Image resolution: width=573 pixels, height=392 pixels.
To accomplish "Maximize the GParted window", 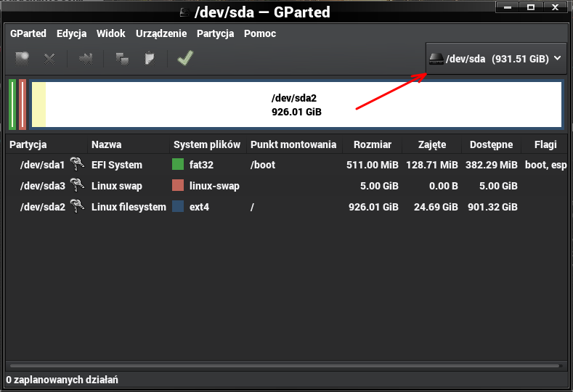I will (531, 7).
